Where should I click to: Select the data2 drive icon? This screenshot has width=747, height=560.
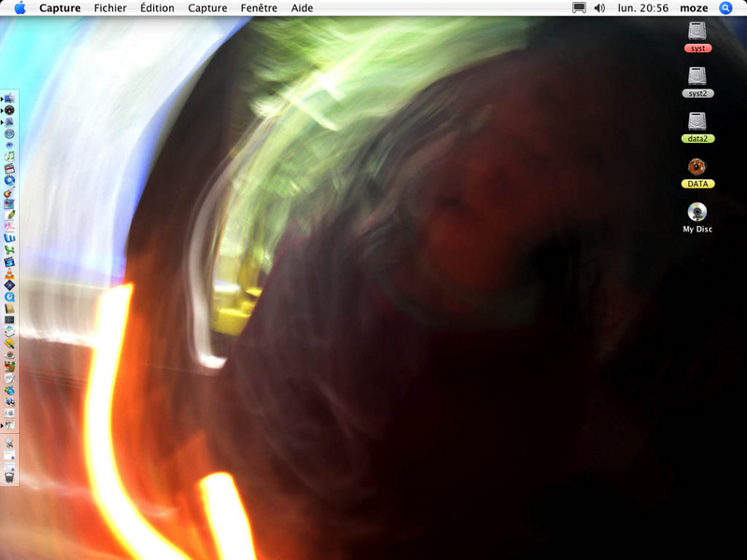coord(698,121)
